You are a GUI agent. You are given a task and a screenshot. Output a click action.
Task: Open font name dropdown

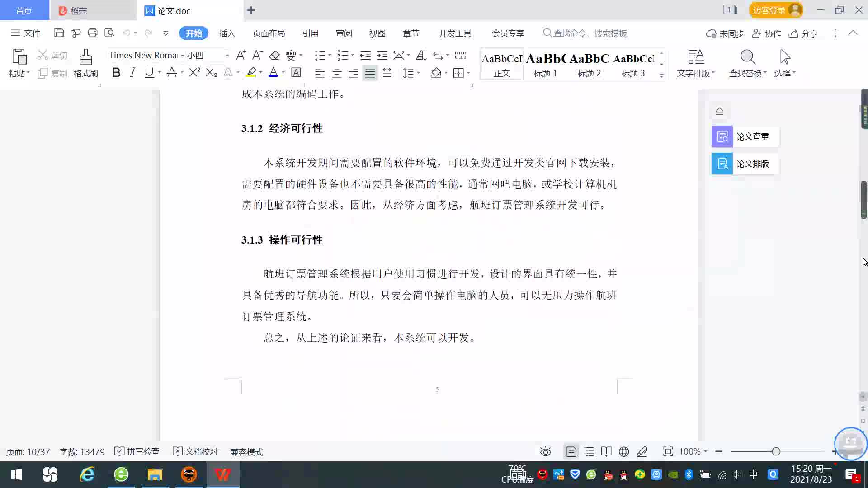coord(182,55)
